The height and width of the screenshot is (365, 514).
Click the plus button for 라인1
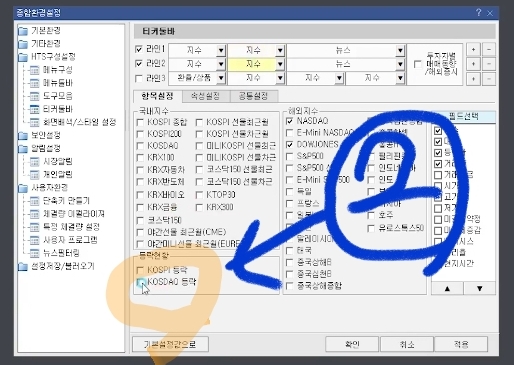[x=473, y=50]
